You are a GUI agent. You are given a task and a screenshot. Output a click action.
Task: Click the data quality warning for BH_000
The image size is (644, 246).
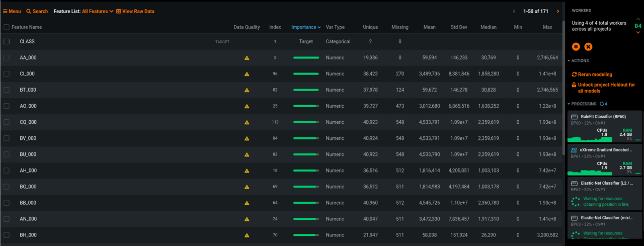(x=247, y=235)
